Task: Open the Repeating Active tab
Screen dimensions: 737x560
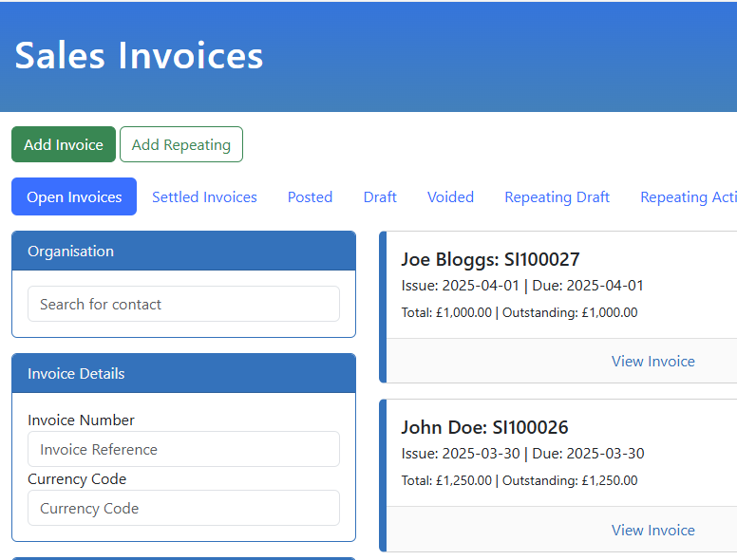Action: 688,196
